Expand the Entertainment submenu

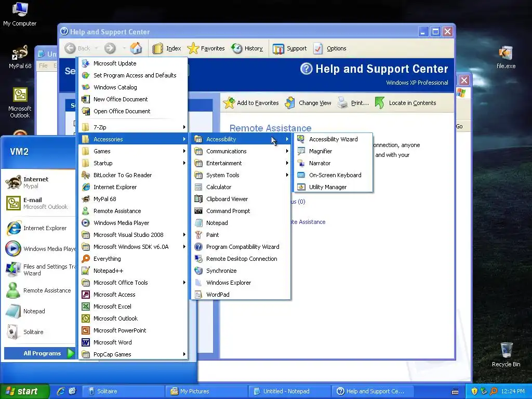click(x=241, y=163)
